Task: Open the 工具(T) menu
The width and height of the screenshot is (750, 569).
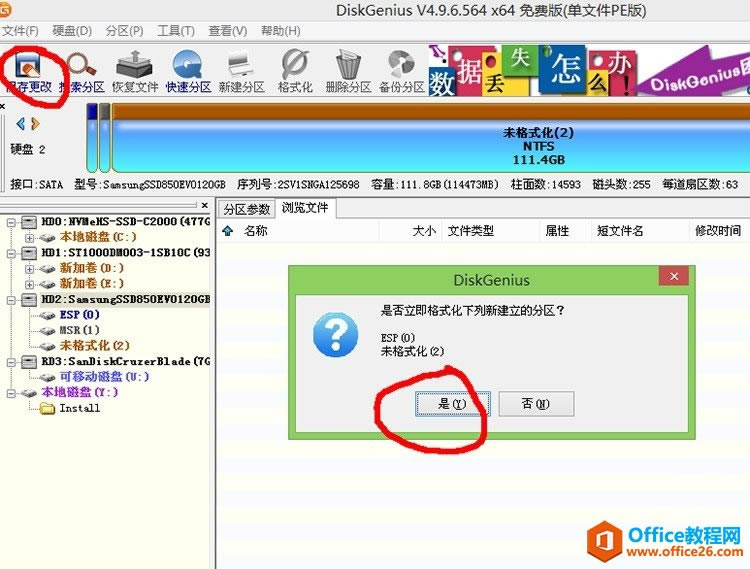Action: pos(176,31)
